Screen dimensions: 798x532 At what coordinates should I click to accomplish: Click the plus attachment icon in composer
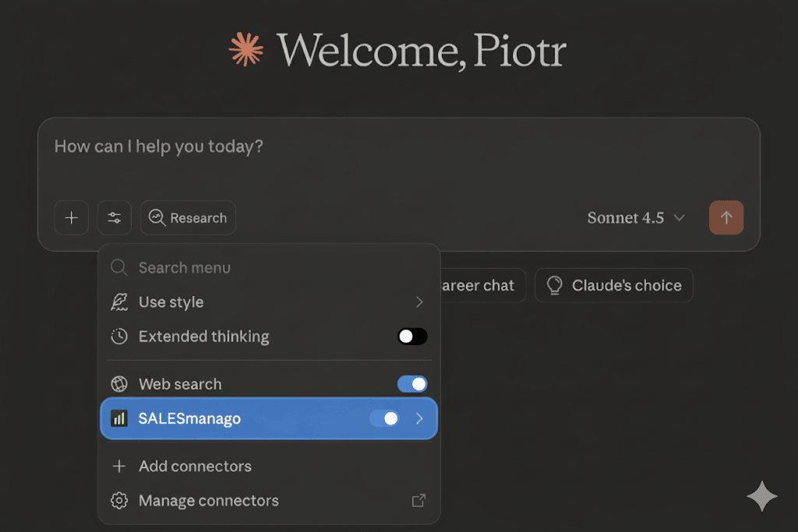[x=71, y=218]
